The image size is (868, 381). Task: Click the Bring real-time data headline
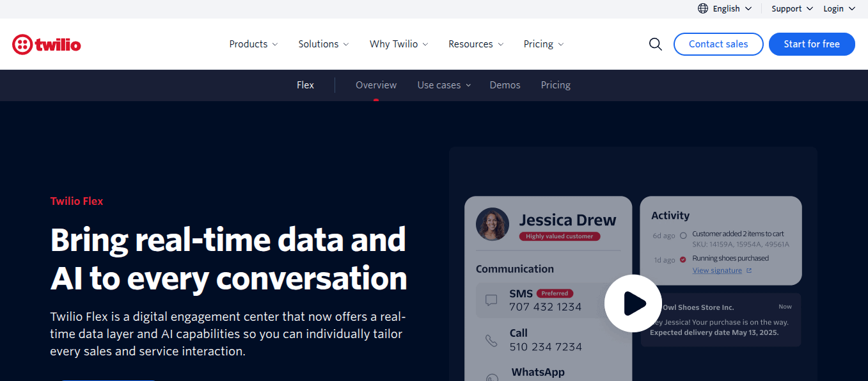pos(228,259)
